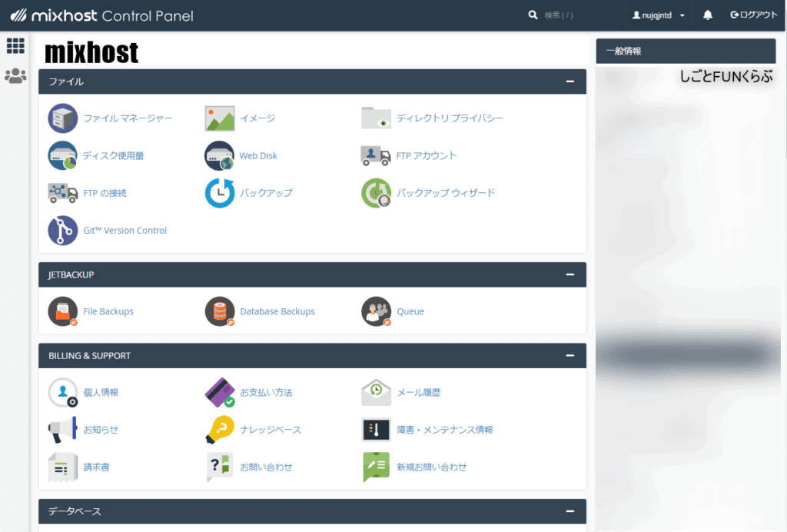The width and height of the screenshot is (787, 532).
Task: Click the 一般情報 panel header
Action: click(x=686, y=51)
